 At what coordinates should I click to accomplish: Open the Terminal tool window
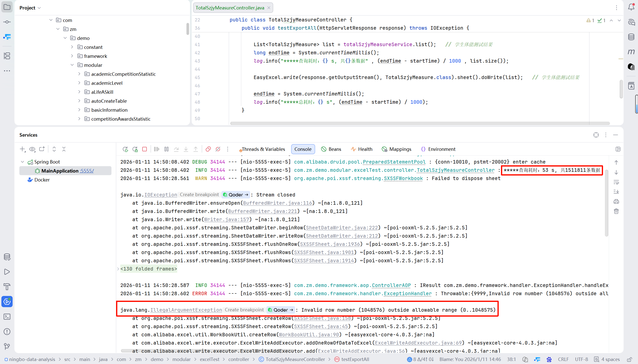coord(7,316)
